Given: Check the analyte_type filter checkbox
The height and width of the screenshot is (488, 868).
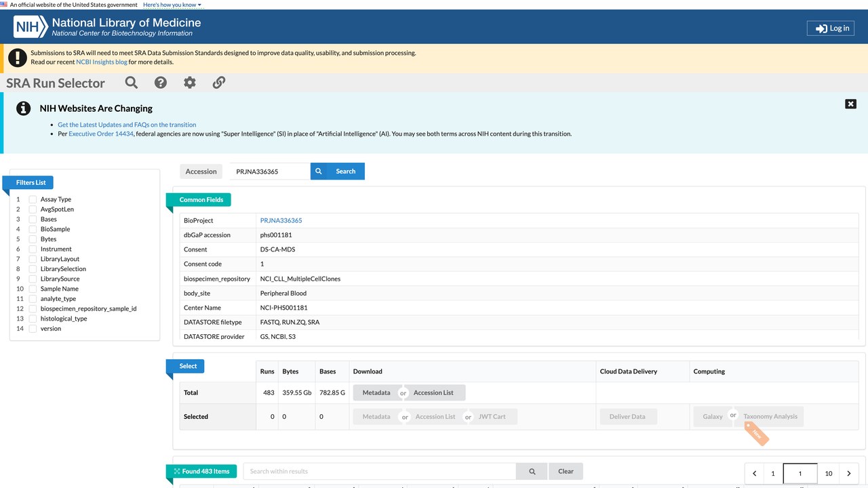Looking at the screenshot, I should coord(33,299).
